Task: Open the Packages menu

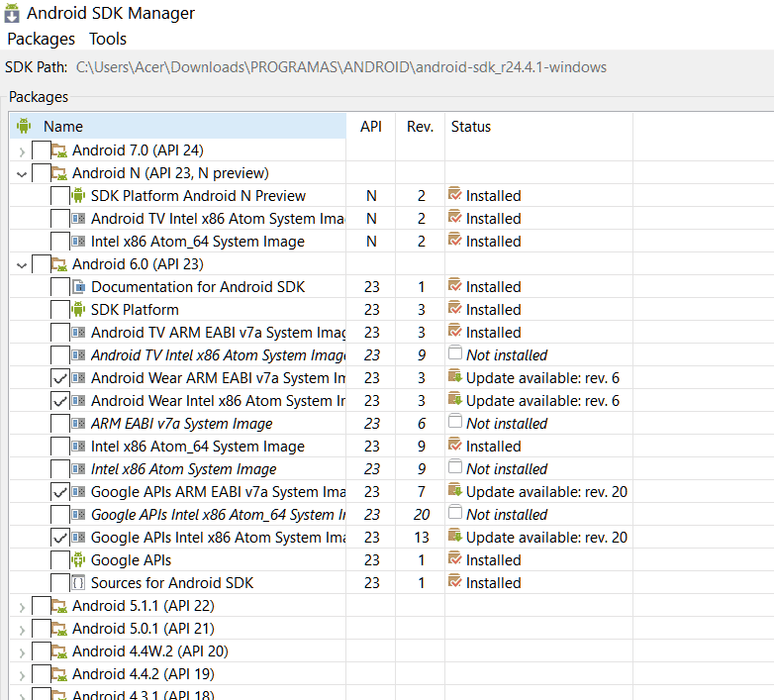Action: (x=41, y=39)
